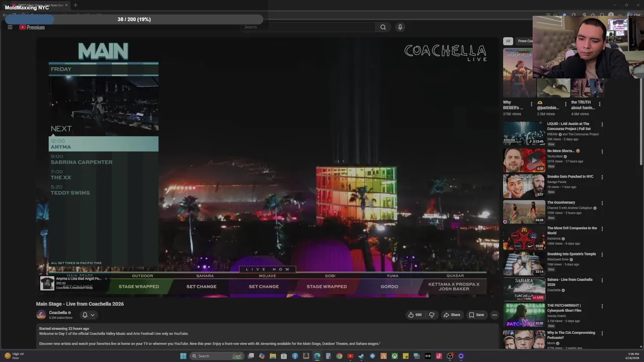
Task: Open Calculator from the taskbar
Action: (328, 356)
